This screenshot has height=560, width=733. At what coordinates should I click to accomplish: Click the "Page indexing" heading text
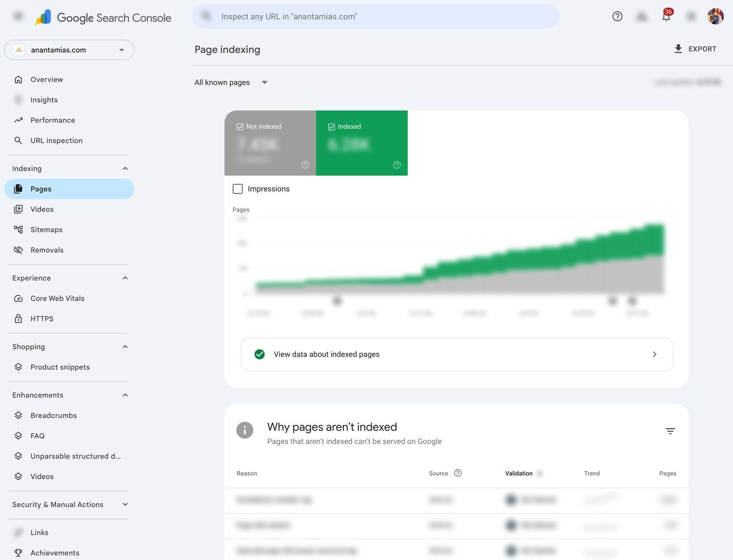(x=227, y=49)
